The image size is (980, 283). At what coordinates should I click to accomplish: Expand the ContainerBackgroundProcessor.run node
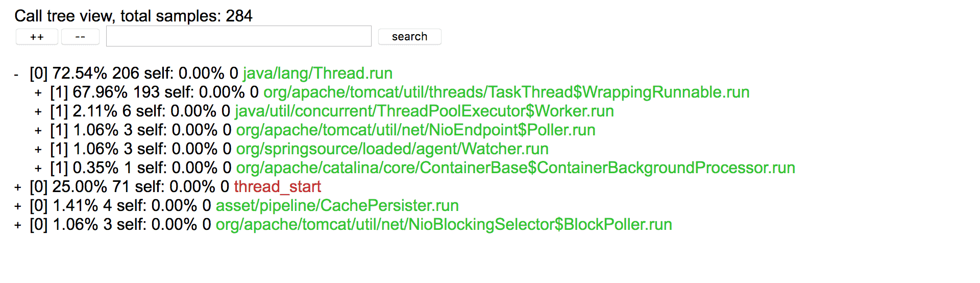tap(38, 169)
